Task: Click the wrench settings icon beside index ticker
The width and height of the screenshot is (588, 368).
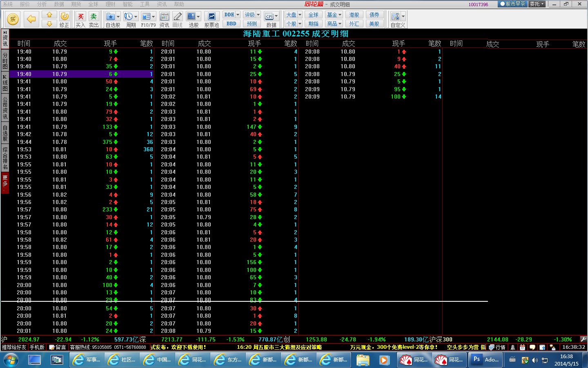Action: pyautogui.click(x=583, y=339)
